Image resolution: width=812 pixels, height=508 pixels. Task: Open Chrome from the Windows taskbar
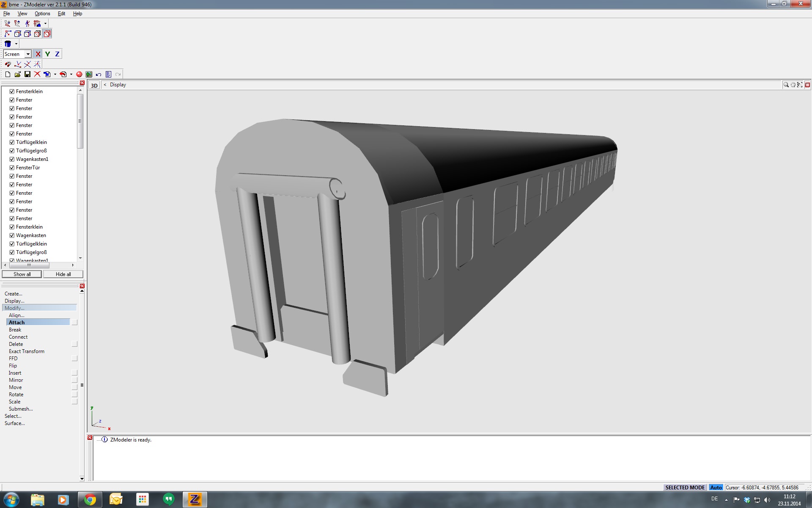click(90, 500)
